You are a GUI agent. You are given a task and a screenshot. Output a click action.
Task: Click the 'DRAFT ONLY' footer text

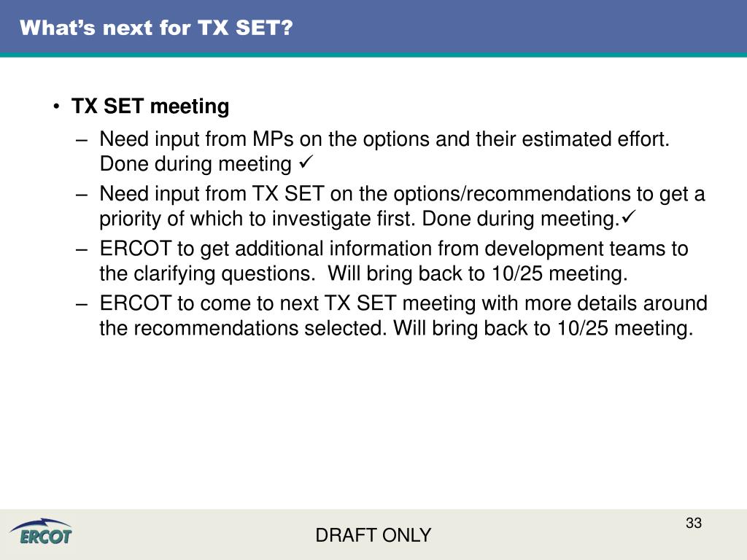373,535
